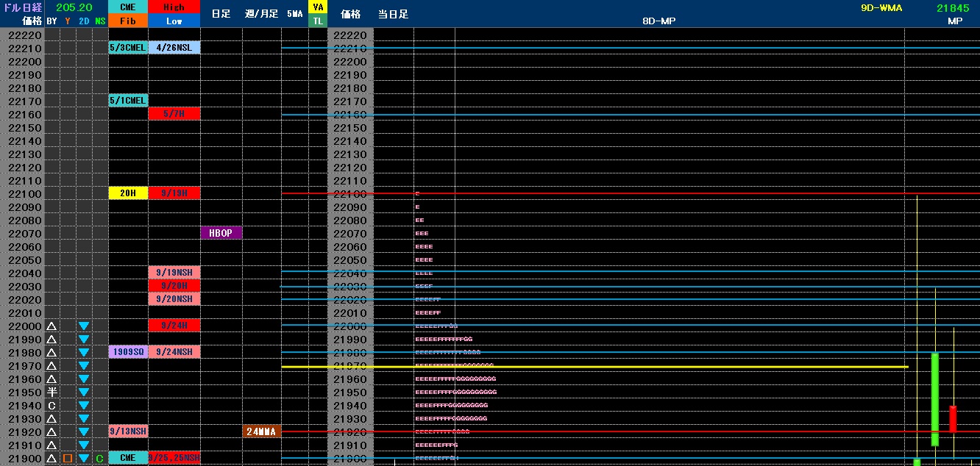Screen dimensions: 980x466
Task: Click the 9/24NSH label cell
Action: 174,352
